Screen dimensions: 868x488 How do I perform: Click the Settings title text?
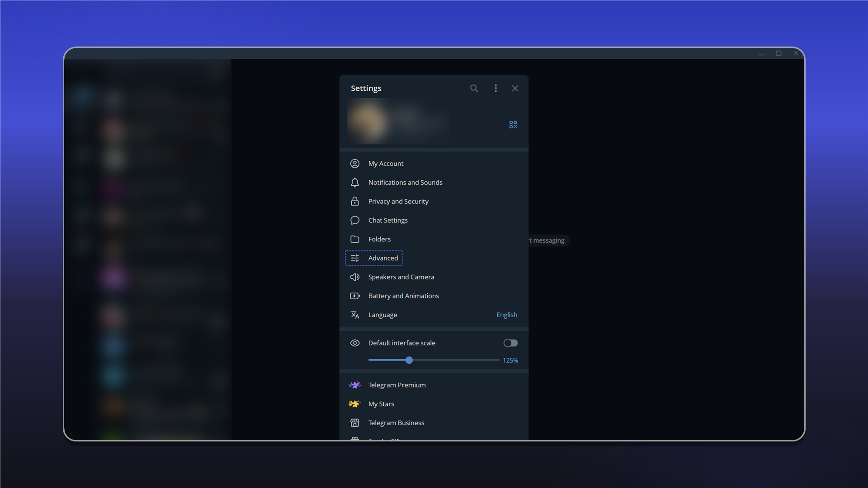[x=366, y=89]
